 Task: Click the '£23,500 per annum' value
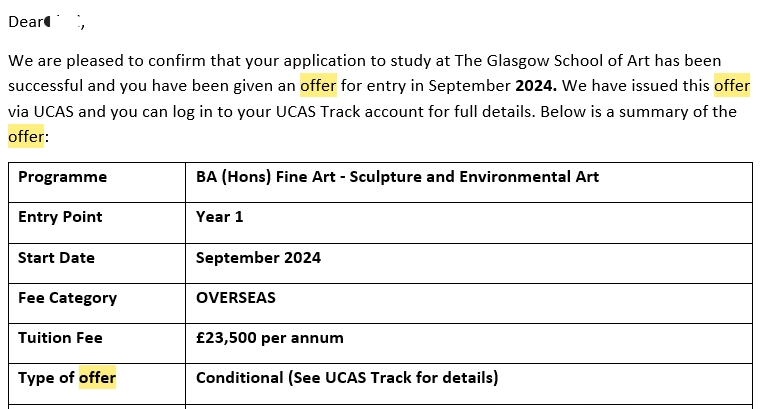(x=270, y=338)
